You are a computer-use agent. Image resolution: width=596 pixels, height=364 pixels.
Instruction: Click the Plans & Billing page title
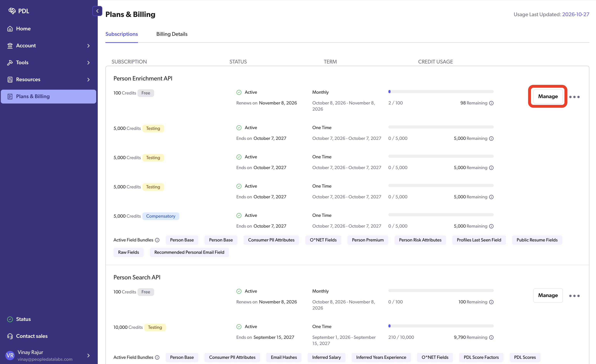pos(130,14)
